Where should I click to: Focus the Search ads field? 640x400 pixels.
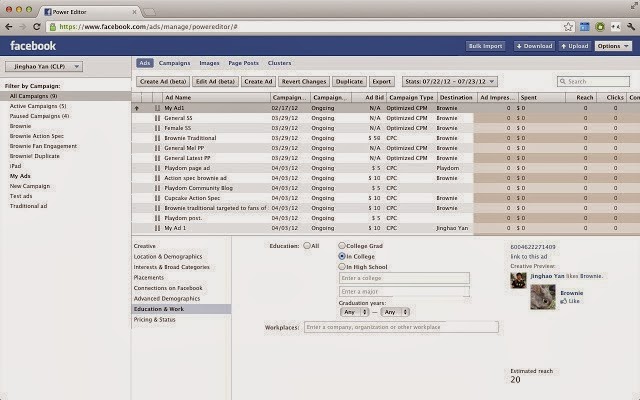[x=593, y=82]
